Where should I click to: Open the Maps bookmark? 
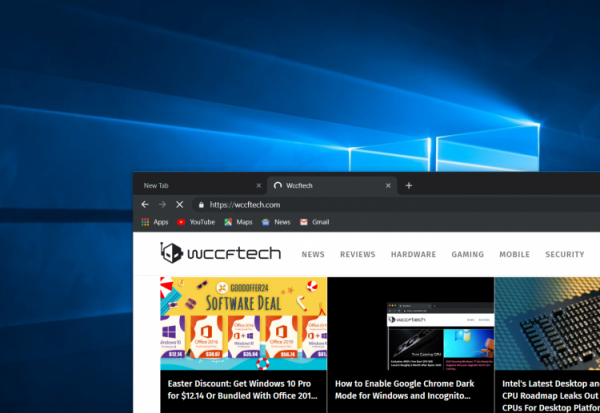coord(237,222)
